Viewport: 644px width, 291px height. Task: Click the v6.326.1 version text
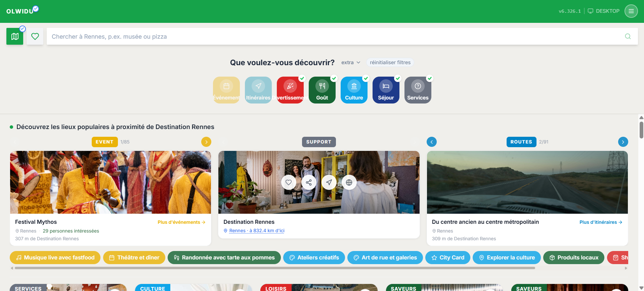(570, 11)
